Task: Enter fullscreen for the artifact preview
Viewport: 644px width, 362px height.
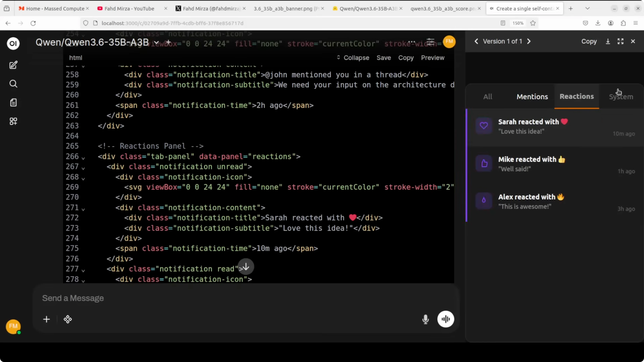Action: pos(620,41)
